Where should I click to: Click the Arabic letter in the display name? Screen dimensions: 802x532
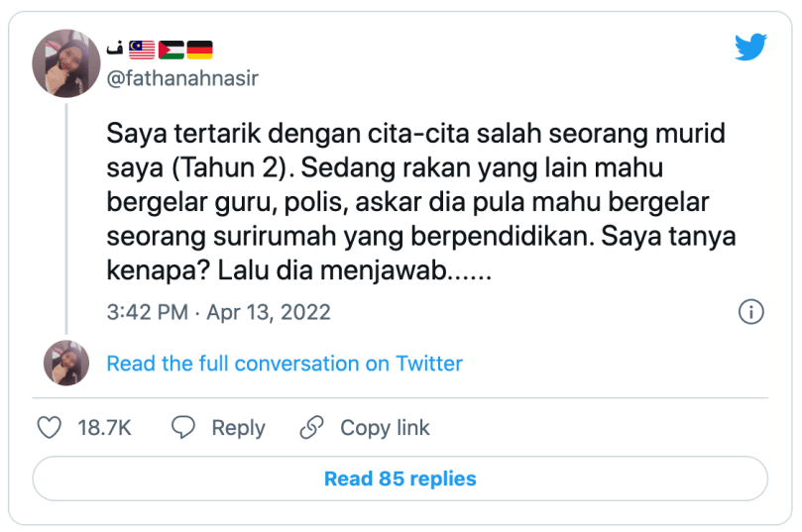(114, 50)
